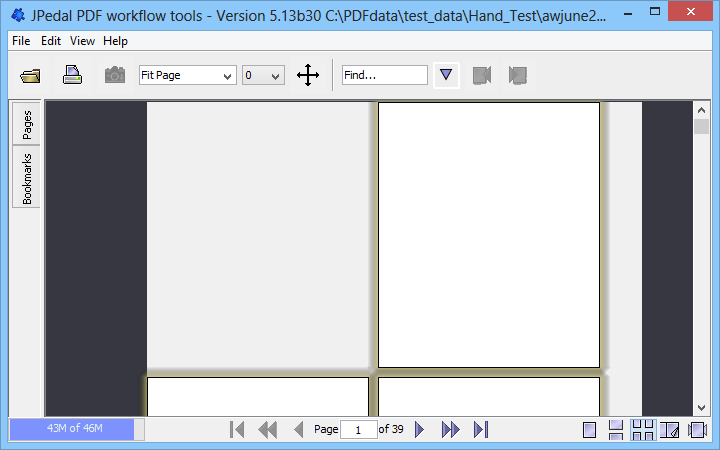Open the Pages side tab

tap(28, 124)
